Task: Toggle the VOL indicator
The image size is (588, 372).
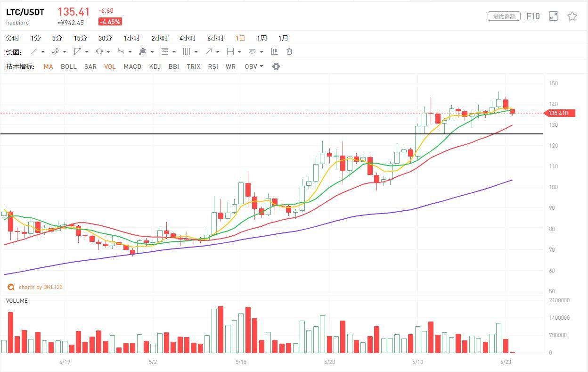Action: 110,66
